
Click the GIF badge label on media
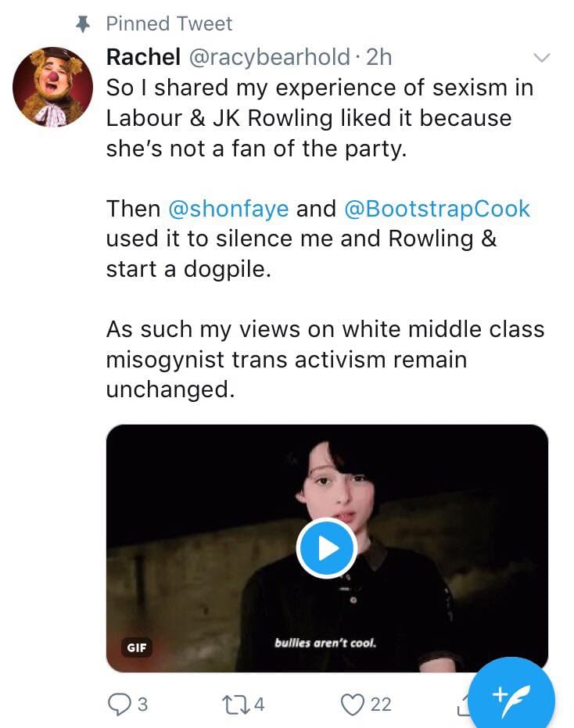[x=137, y=647]
